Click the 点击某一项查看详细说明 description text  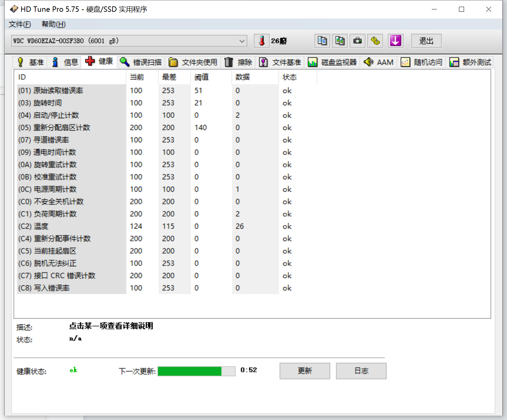[111, 326]
